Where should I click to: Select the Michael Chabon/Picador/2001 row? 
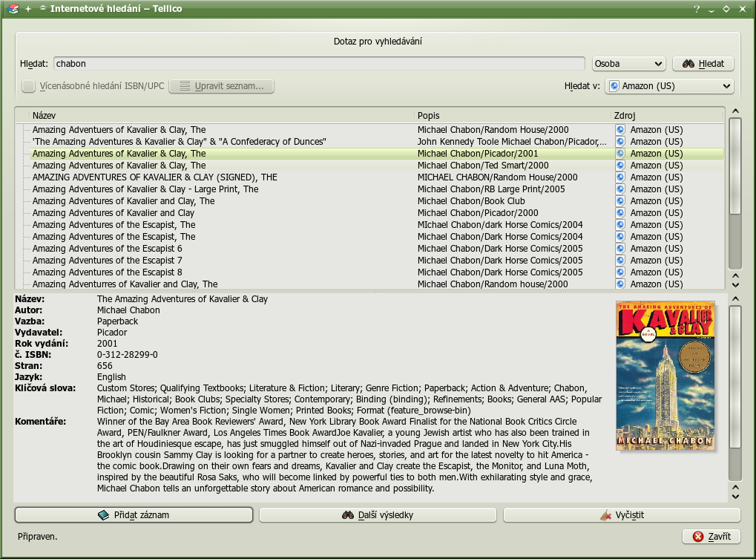tap(369, 154)
